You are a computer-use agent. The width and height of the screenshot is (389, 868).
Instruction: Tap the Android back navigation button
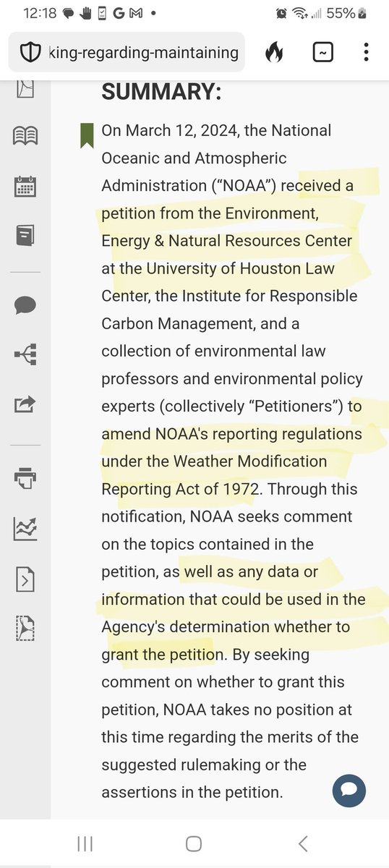click(x=303, y=843)
